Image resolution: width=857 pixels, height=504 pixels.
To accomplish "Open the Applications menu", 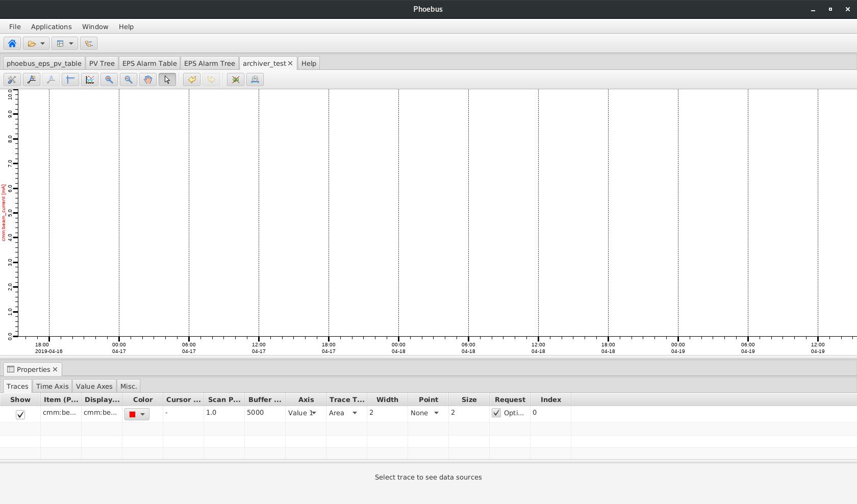I will (51, 27).
